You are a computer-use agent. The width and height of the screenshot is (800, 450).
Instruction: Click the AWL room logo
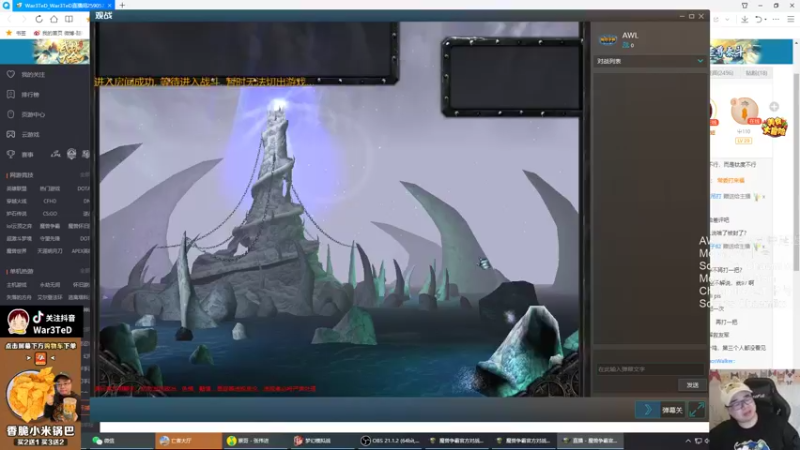coord(608,40)
